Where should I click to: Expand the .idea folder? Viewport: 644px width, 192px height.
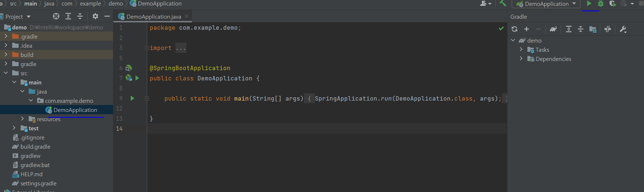click(x=6, y=45)
